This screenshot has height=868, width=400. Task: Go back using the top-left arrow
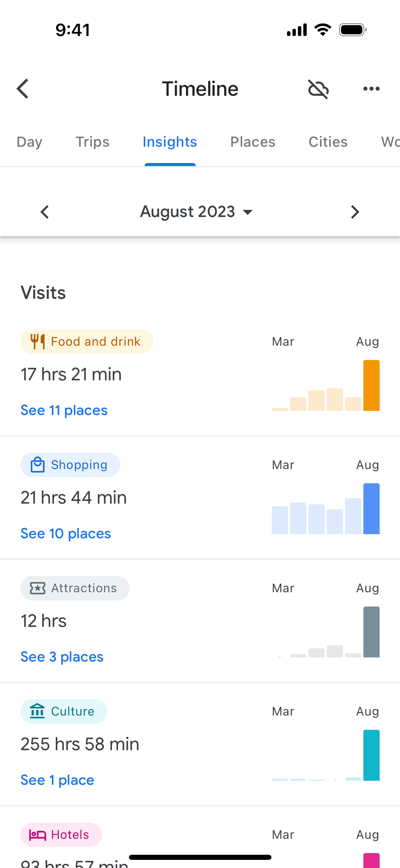click(23, 89)
